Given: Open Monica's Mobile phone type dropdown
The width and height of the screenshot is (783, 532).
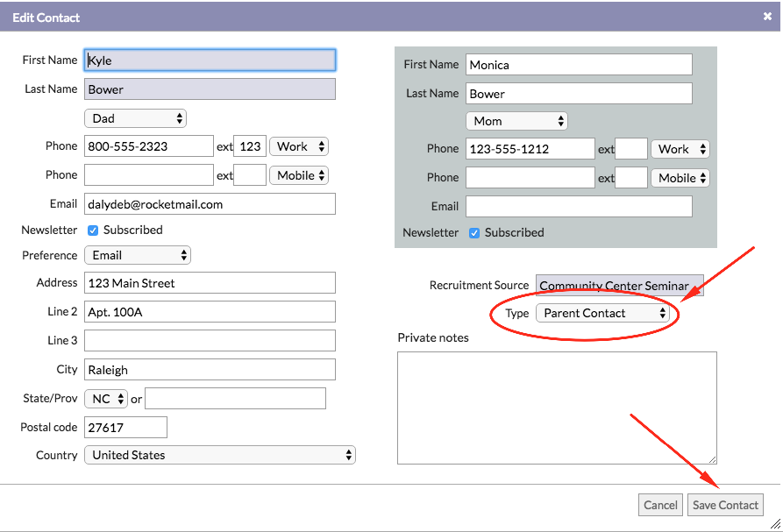Looking at the screenshot, I should click(x=680, y=178).
